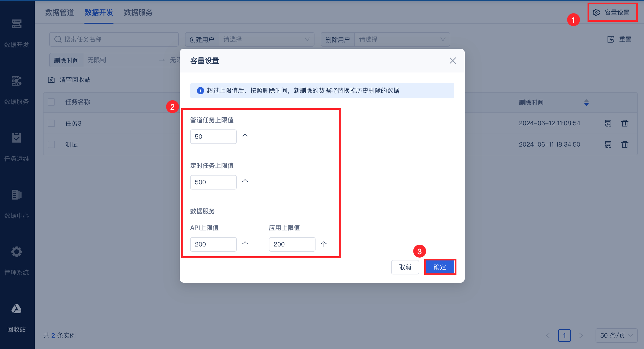Open the 数据开发 sidebar icon

point(16,24)
